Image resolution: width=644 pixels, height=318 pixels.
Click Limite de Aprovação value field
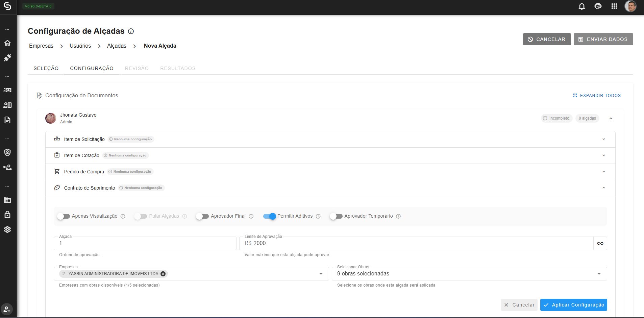point(416,243)
